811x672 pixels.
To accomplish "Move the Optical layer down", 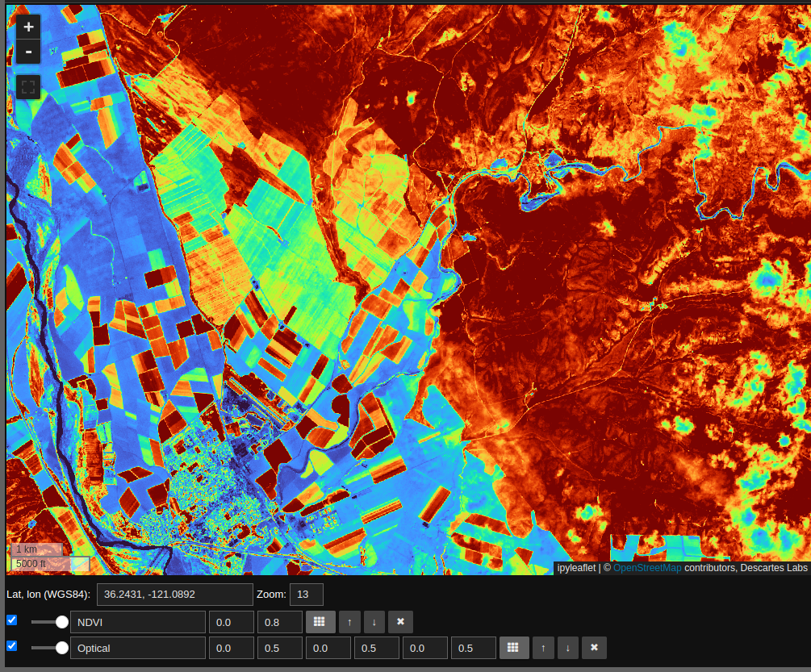I will click(x=568, y=648).
